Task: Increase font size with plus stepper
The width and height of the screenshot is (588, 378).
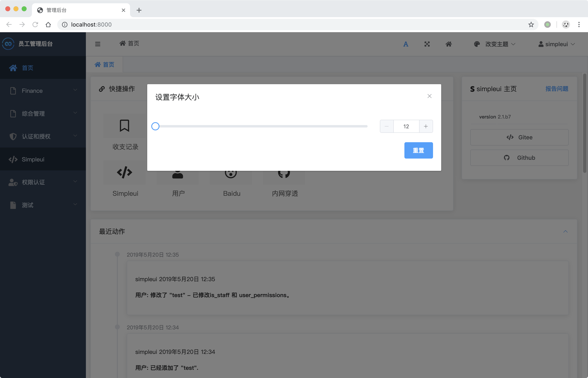Action: click(x=426, y=126)
